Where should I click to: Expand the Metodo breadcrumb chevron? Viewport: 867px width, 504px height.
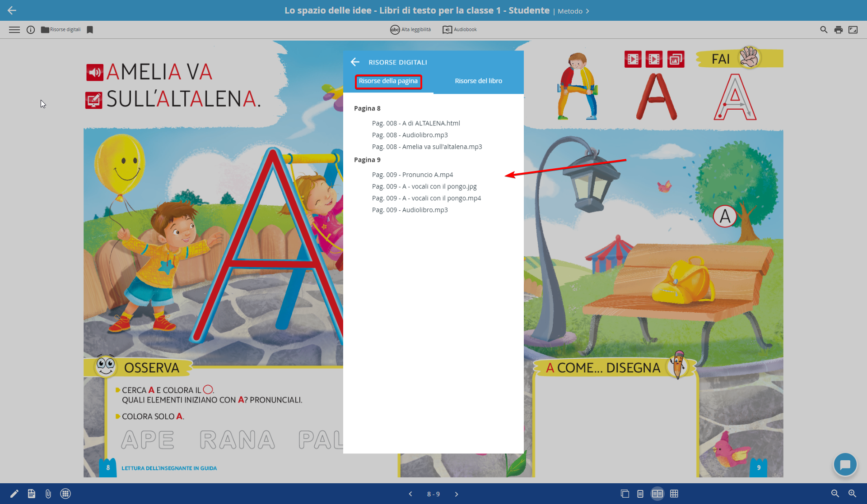coord(587,11)
